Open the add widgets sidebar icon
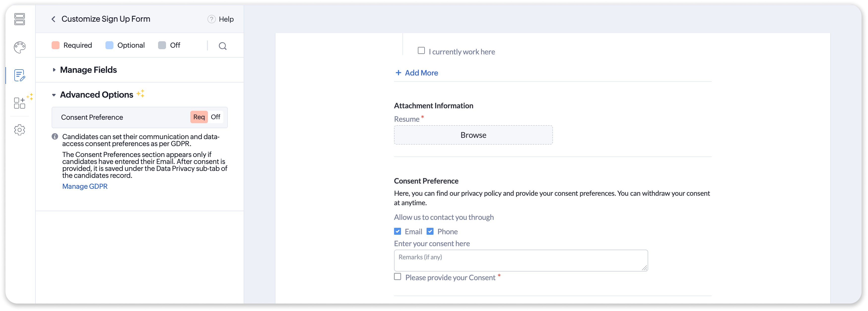Image resolution: width=868 pixels, height=311 pixels. 20,103
